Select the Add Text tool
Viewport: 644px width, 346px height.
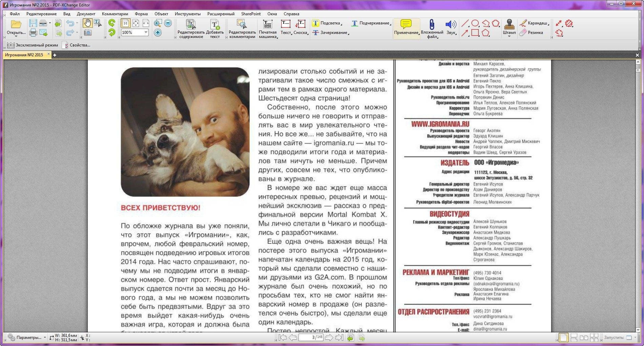215,29
